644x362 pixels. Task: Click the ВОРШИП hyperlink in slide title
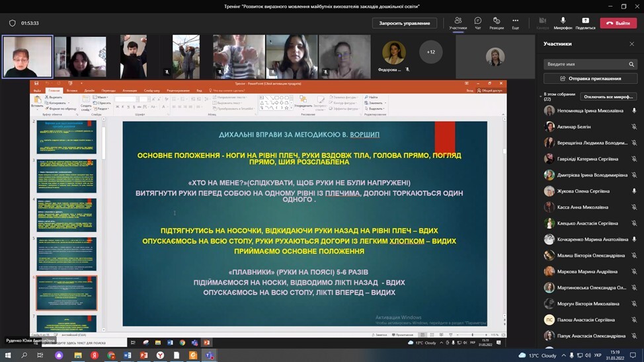365,135
